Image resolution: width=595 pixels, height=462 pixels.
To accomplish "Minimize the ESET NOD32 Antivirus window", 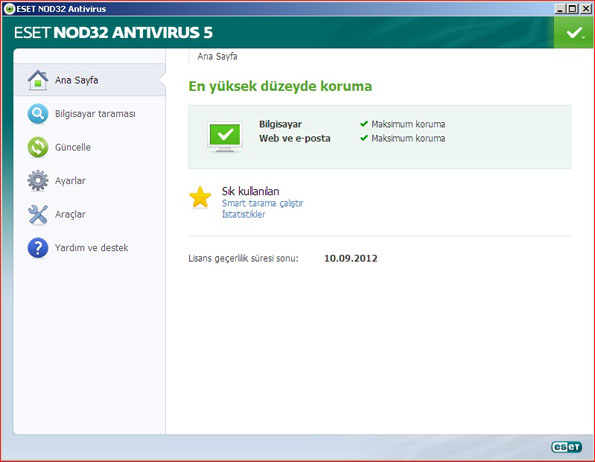I will (x=560, y=9).
